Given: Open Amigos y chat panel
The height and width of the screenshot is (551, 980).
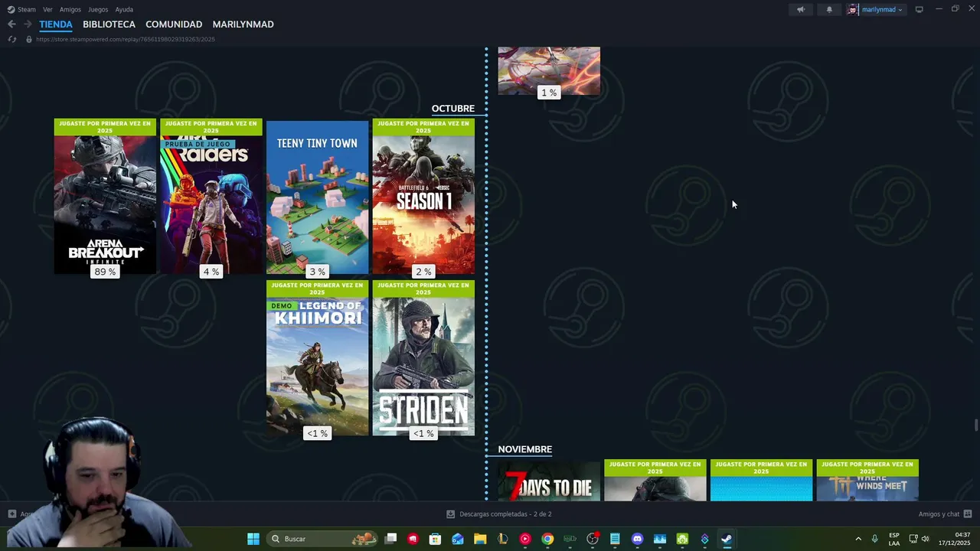Looking at the screenshot, I should click(945, 514).
